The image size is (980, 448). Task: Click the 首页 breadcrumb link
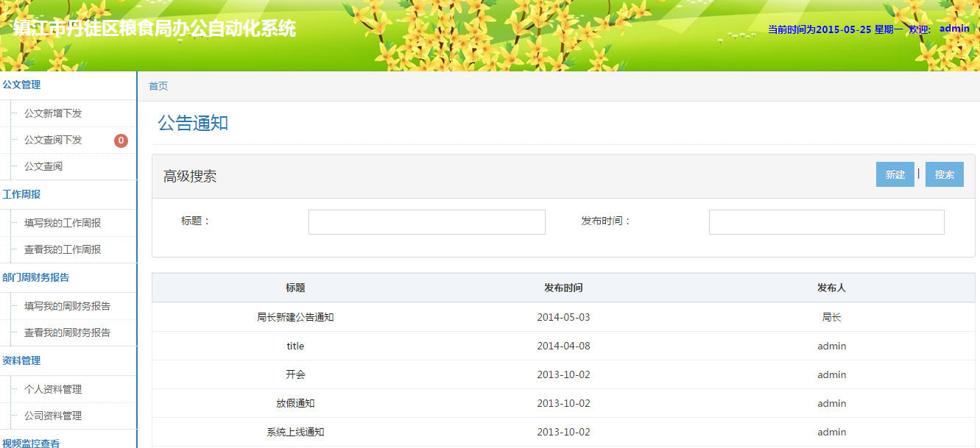[x=158, y=86]
